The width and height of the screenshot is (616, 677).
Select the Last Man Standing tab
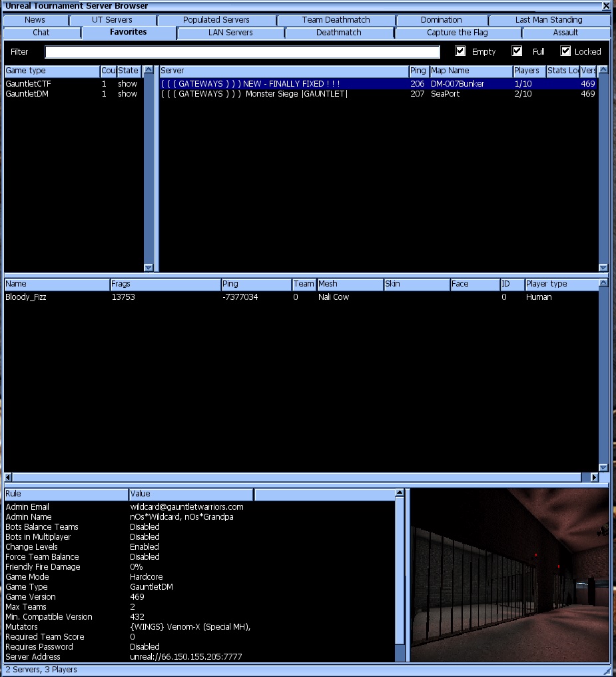(549, 20)
